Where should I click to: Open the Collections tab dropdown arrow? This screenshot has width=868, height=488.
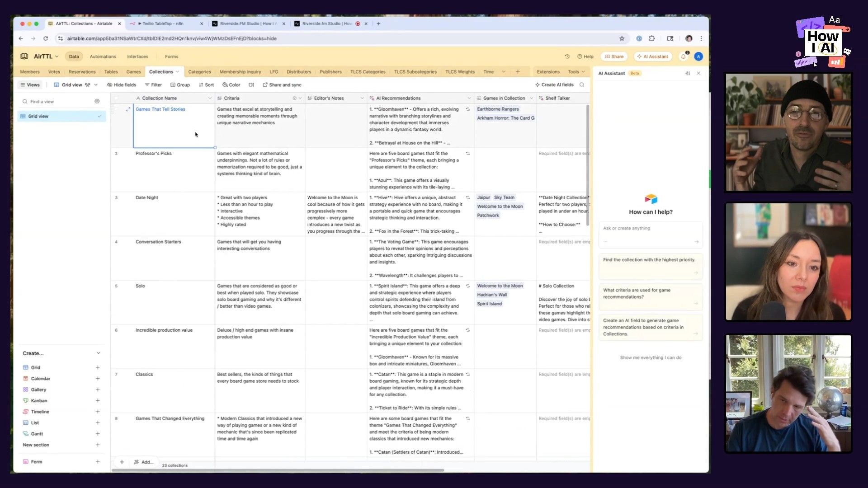click(x=177, y=72)
